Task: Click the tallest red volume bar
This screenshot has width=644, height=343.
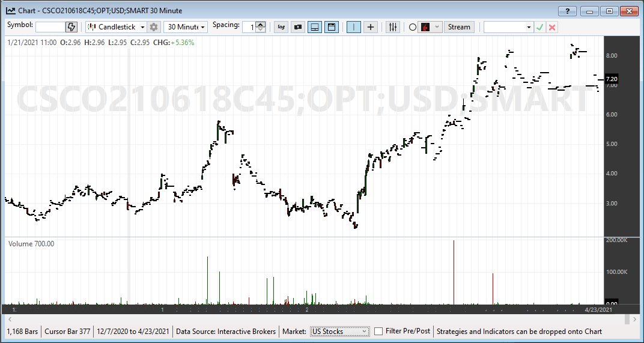Action: click(454, 272)
